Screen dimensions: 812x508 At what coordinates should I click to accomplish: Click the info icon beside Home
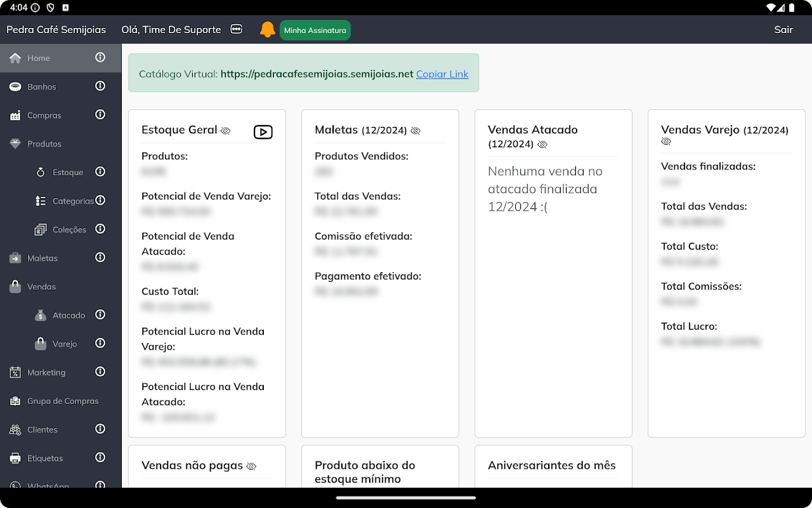click(x=100, y=57)
